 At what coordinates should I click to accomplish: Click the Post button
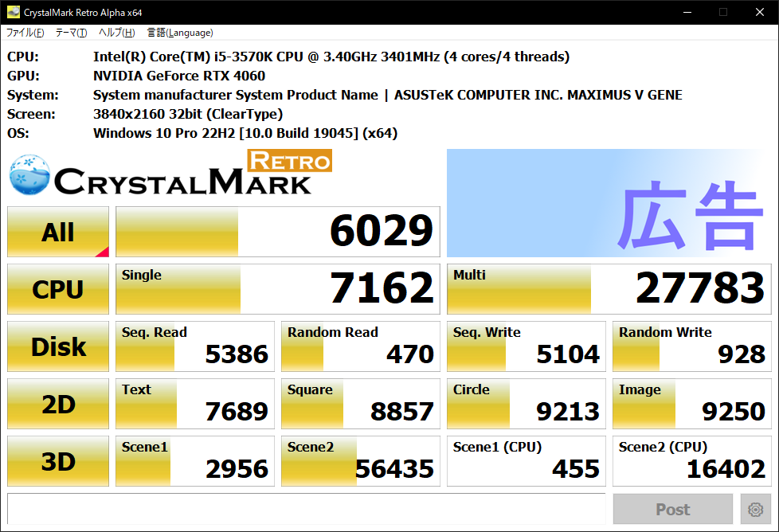pos(673,509)
